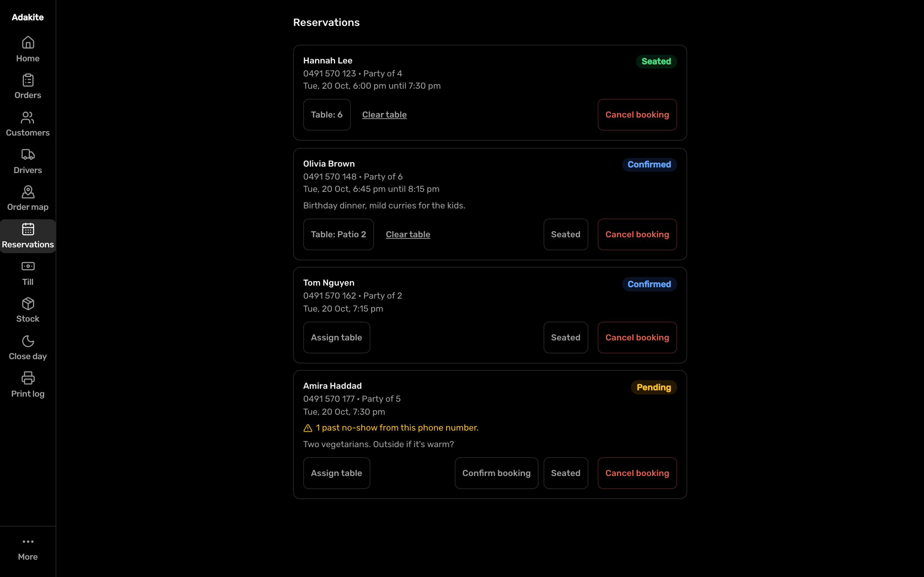Screen dimensions: 924x577
Task: Select the Reservations sidebar item
Action: pyautogui.click(x=28, y=236)
